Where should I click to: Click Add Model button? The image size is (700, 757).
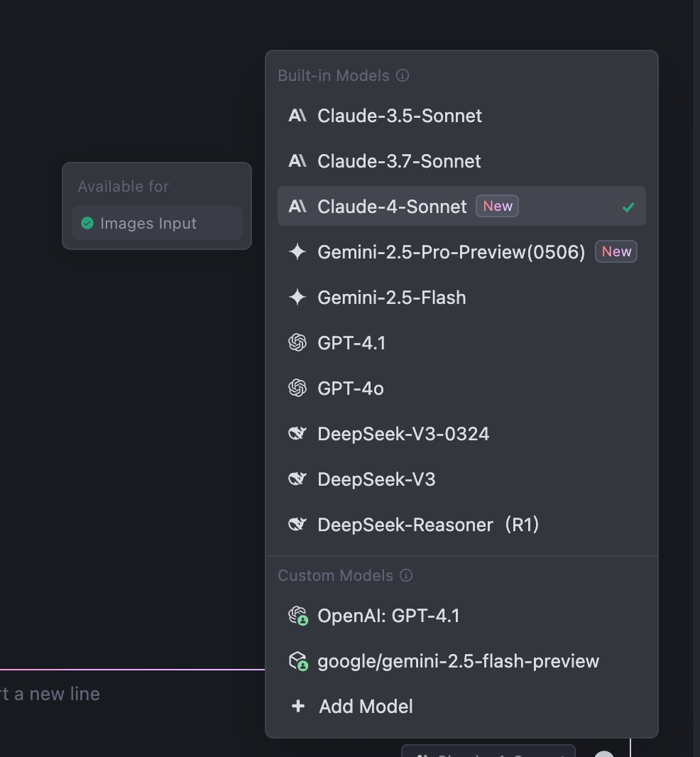tap(461, 707)
